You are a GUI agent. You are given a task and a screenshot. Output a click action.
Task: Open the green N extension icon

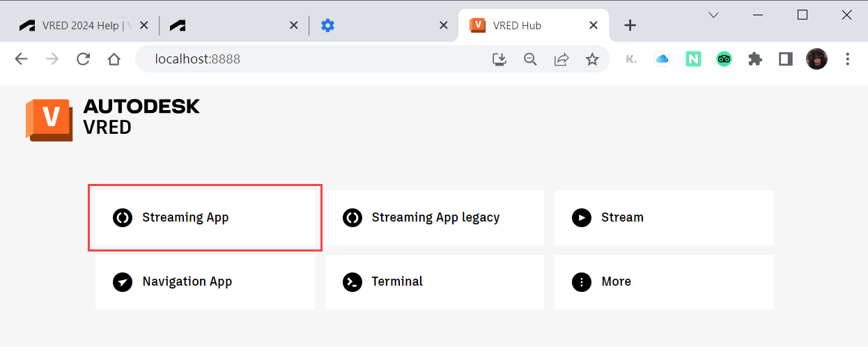click(693, 59)
